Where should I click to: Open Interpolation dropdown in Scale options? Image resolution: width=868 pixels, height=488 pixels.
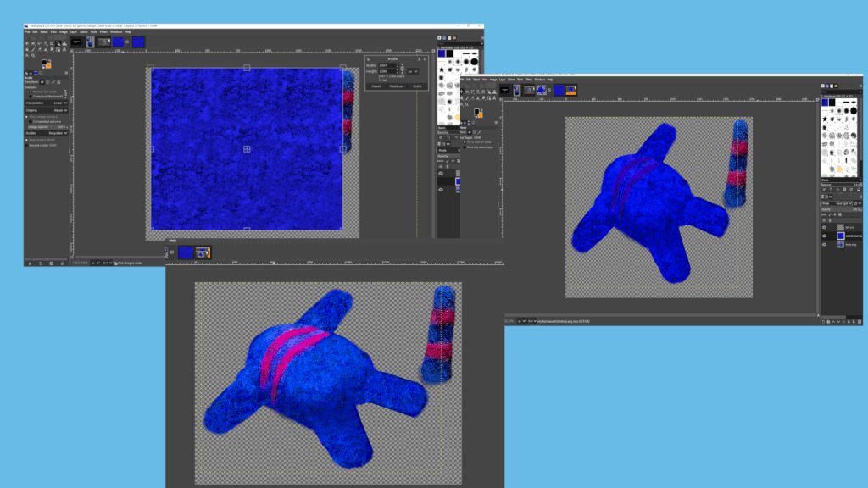point(46,103)
